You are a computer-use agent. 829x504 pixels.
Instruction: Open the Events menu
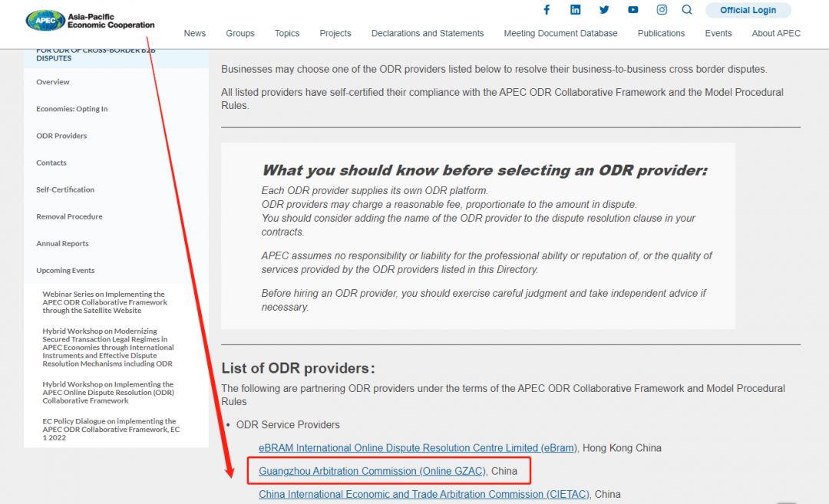tap(718, 33)
